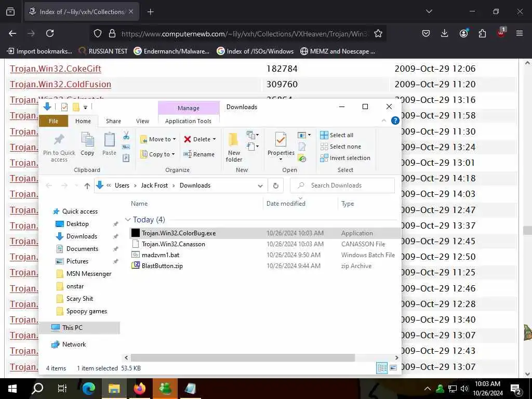This screenshot has width=532, height=399.
Task: Click the Copy ribbon icon
Action: click(x=87, y=144)
